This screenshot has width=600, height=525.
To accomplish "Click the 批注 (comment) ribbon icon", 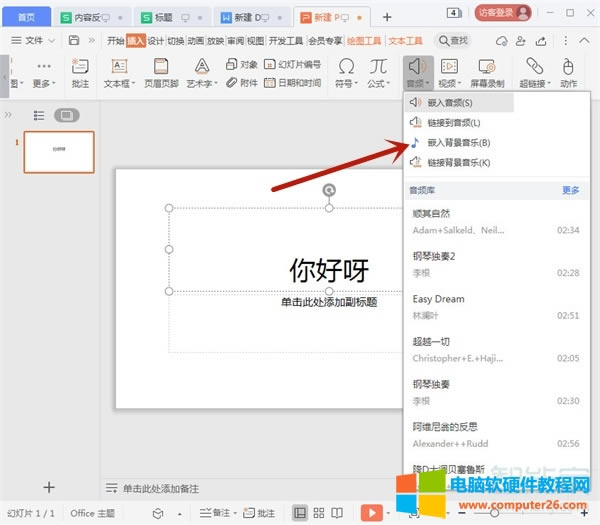I will coord(81,72).
